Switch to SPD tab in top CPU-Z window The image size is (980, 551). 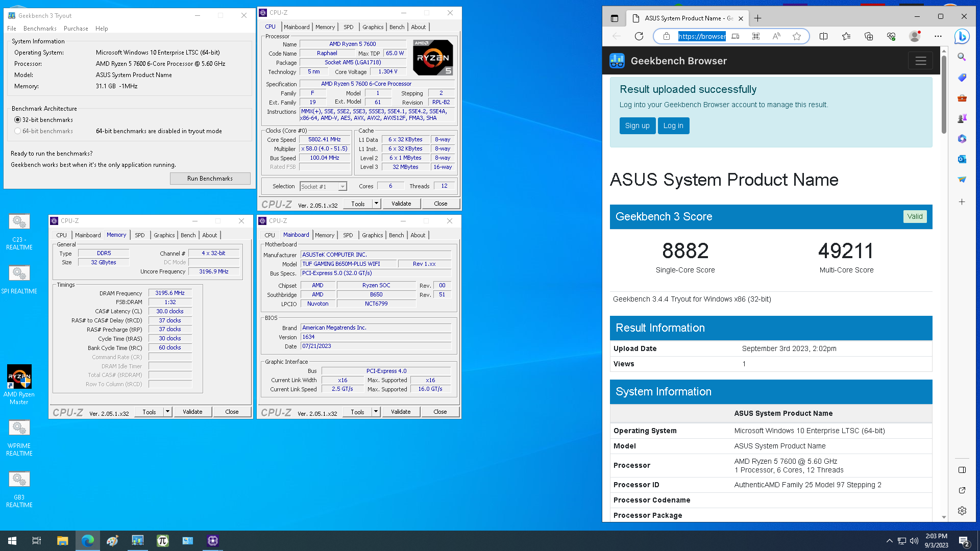click(x=349, y=27)
